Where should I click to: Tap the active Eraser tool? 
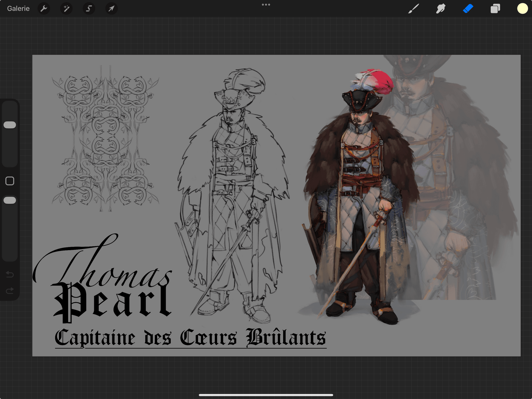(468, 9)
